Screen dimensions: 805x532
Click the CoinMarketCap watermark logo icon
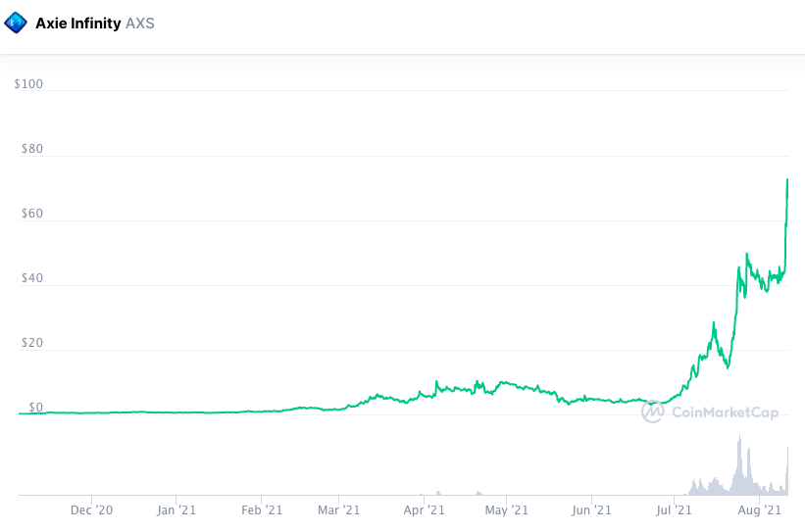click(653, 412)
